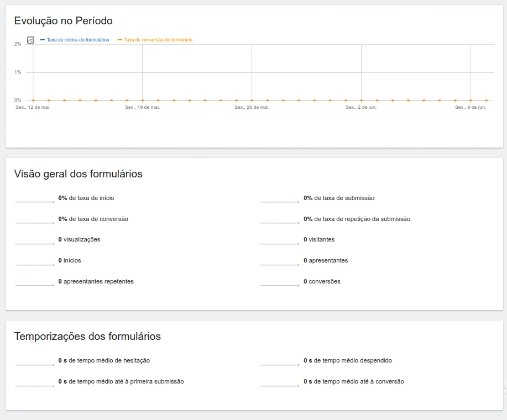This screenshot has height=420, width=507.
Task: Click the orange 'Taxa de conversão do formulário' legend
Action: coord(158,40)
